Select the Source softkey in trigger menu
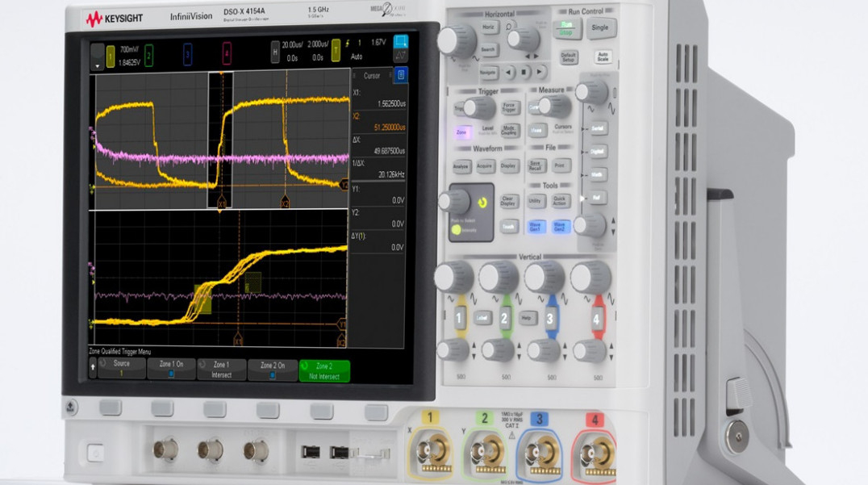 coord(121,368)
